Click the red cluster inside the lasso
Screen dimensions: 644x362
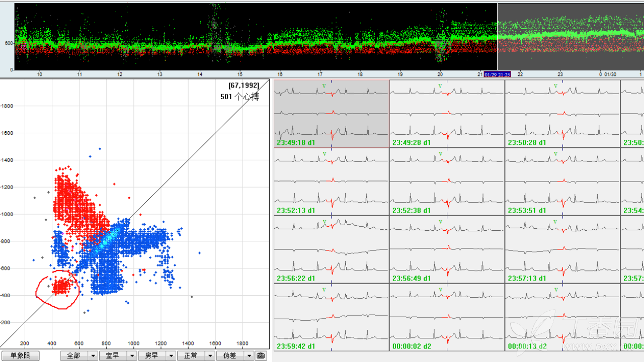tap(61, 287)
